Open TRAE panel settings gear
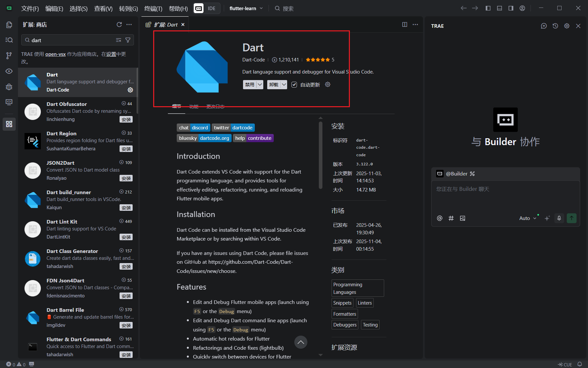 point(567,26)
